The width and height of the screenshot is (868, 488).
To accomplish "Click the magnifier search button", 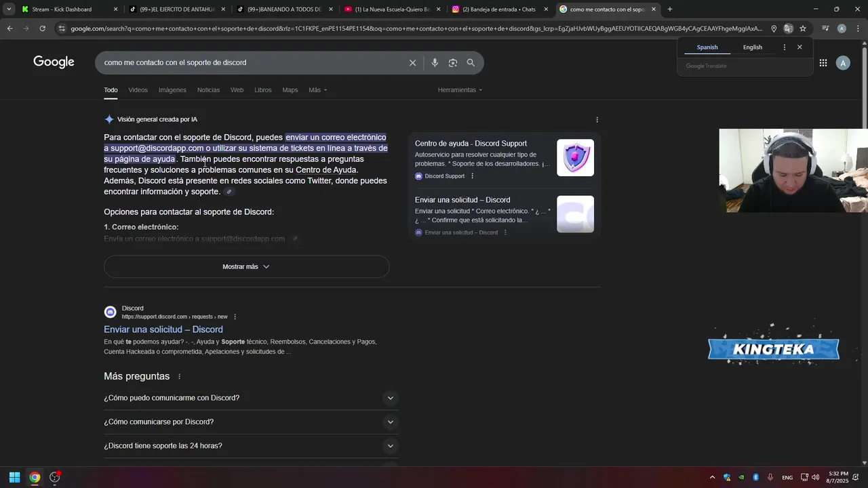I will [471, 62].
